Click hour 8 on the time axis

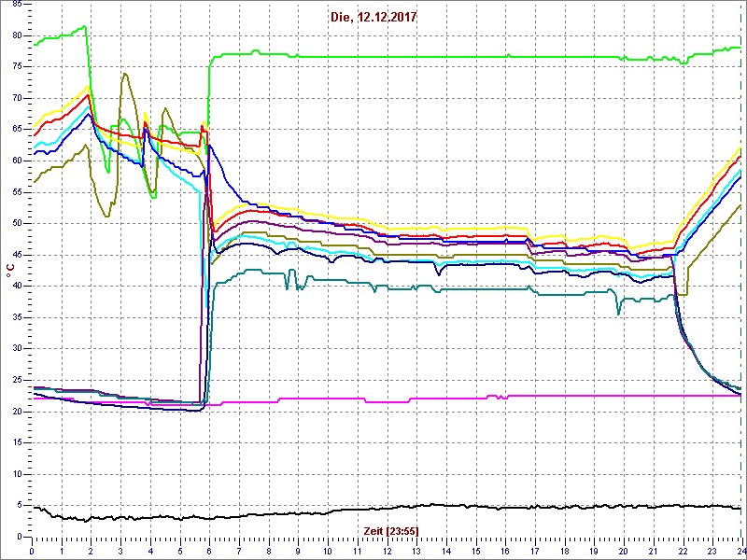click(269, 550)
